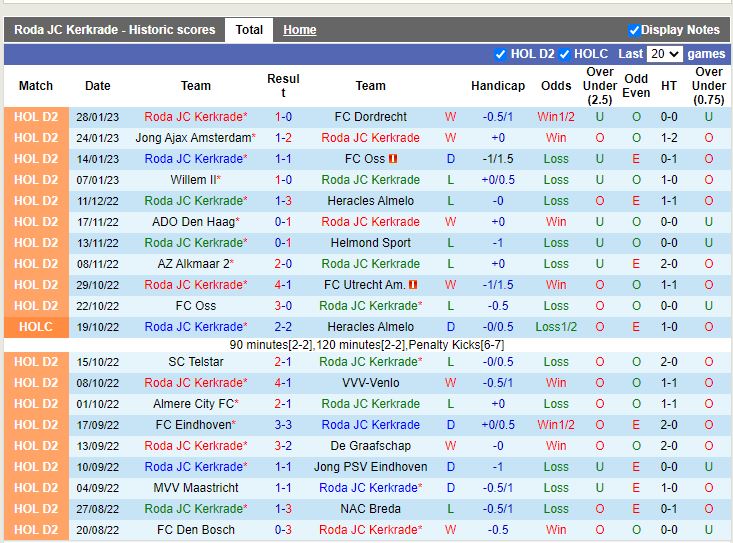Click the 3-3 score of FC Eindhoven match
Image resolution: width=733 pixels, height=543 pixels.
(283, 425)
